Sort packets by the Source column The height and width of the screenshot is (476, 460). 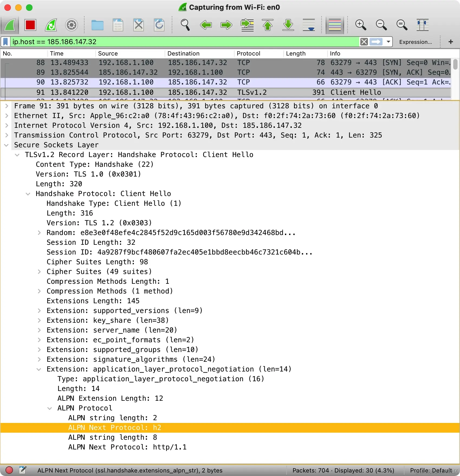pyautogui.click(x=130, y=53)
